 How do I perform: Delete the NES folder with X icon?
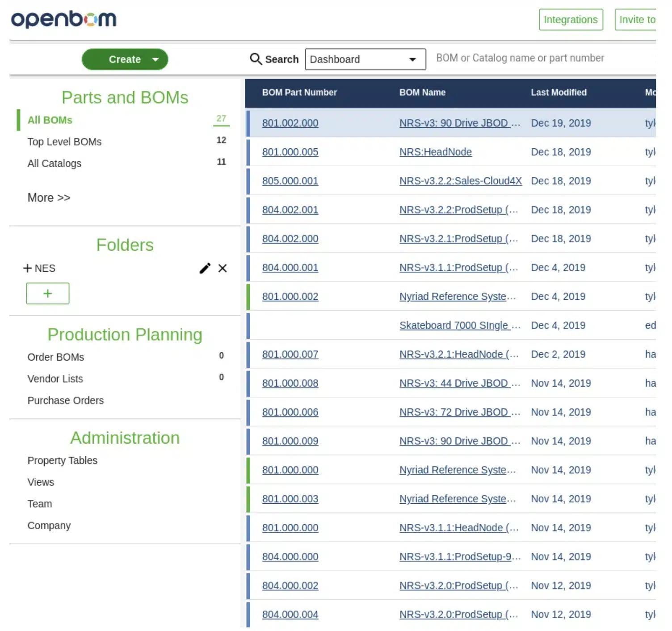click(223, 268)
